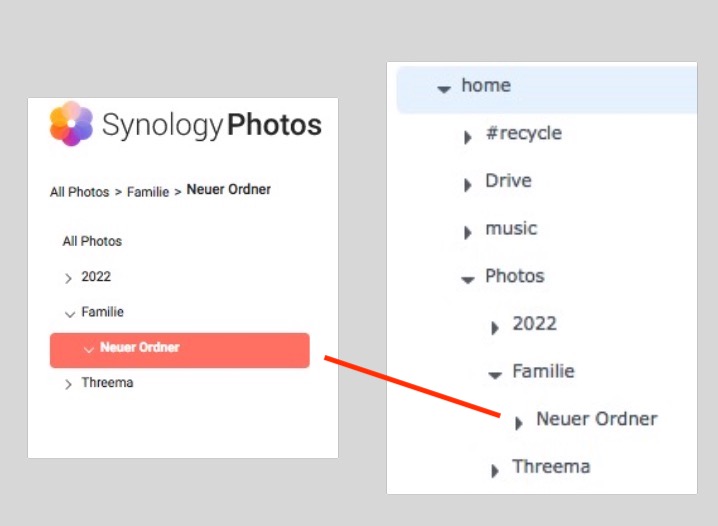Collapse the home folder arrow
718x526 pixels.
click(x=444, y=88)
